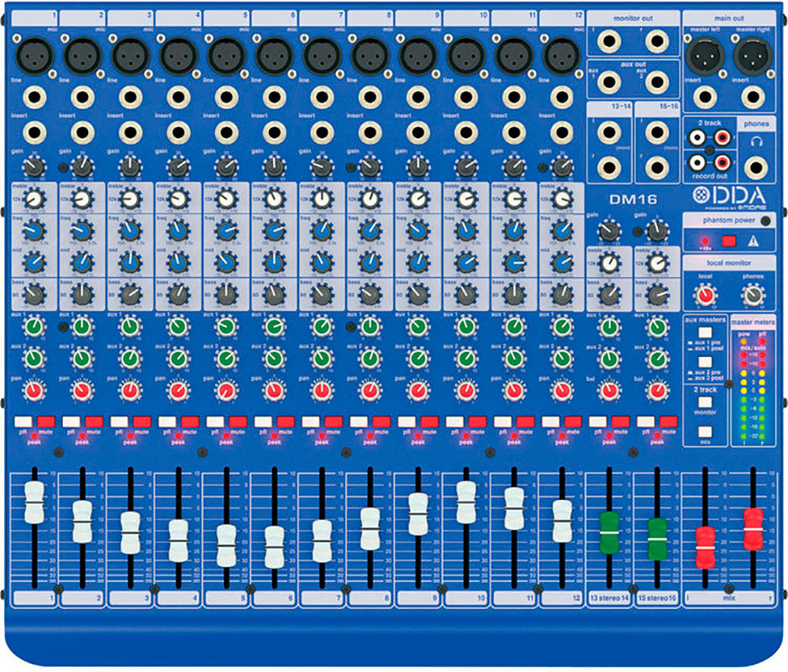Click the green stereo 13/14 fader
This screenshot has width=788, height=672.
[x=609, y=531]
